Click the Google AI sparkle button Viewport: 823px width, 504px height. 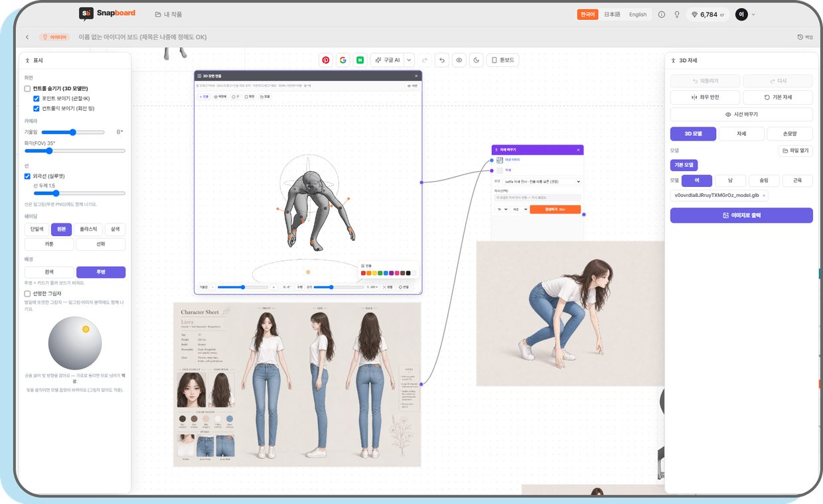(x=388, y=60)
